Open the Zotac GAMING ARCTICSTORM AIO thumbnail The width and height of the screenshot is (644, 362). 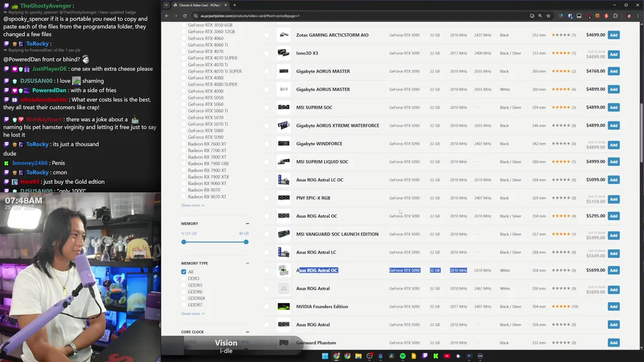click(x=284, y=35)
